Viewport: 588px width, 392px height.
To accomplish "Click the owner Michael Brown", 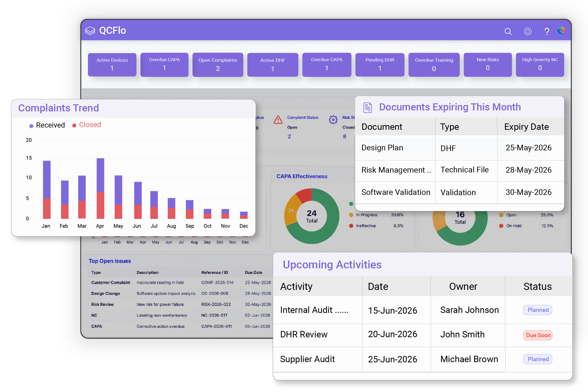I will (x=469, y=359).
